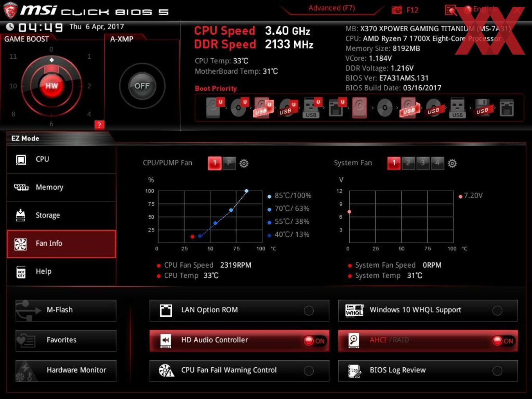Click the 7.20V point on System Fan graph
The height and width of the screenshot is (399, 532).
pos(349,212)
